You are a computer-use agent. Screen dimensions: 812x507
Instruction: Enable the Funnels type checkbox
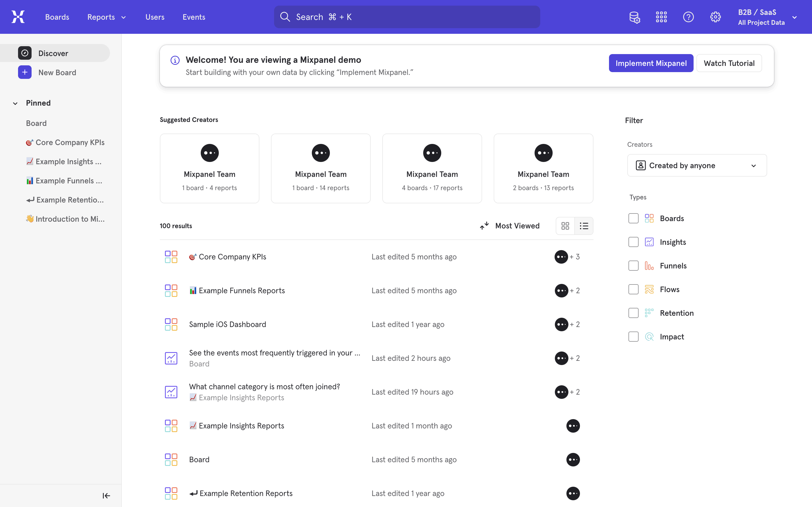coord(633,266)
